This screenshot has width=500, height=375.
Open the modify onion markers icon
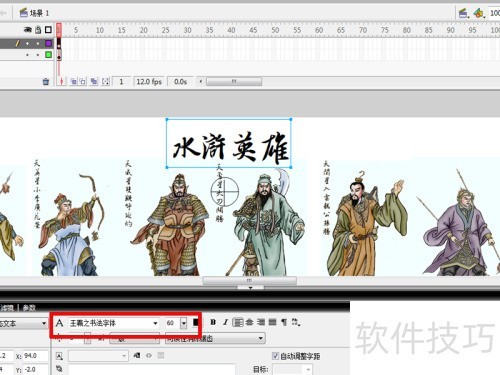point(106,82)
